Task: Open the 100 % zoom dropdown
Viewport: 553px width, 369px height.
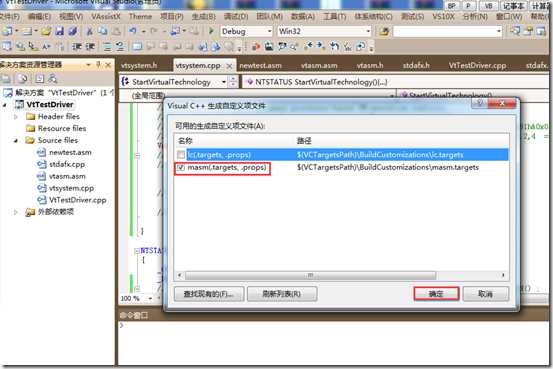Action: (x=150, y=298)
